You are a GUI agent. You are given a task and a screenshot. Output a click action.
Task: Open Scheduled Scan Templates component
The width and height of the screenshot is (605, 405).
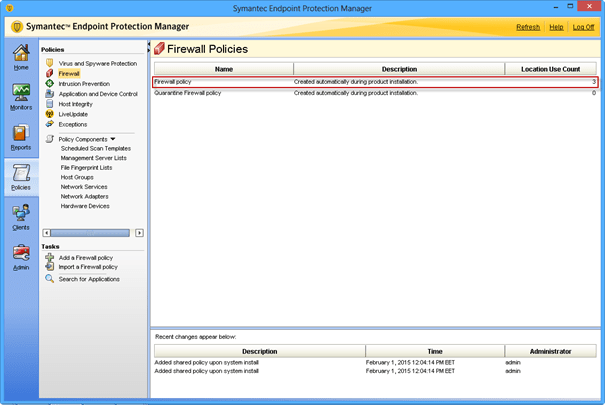coord(96,148)
